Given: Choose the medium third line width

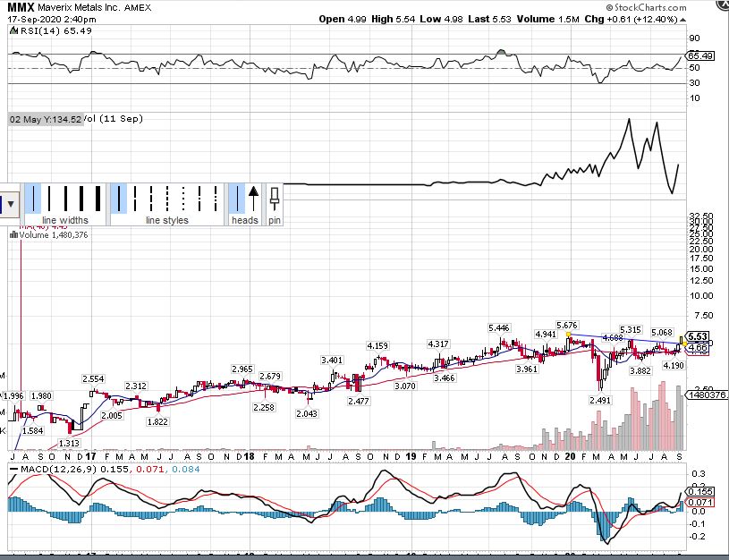Looking at the screenshot, I should [x=65, y=199].
